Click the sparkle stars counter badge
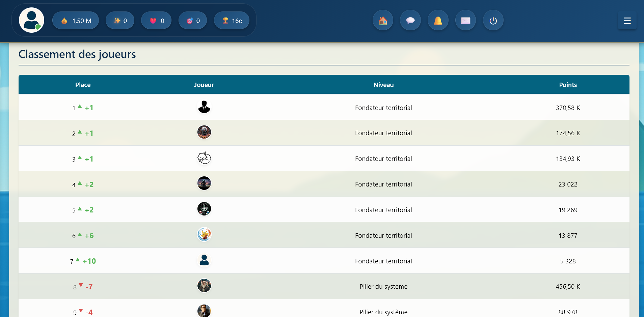This screenshot has height=317, width=644. point(120,21)
